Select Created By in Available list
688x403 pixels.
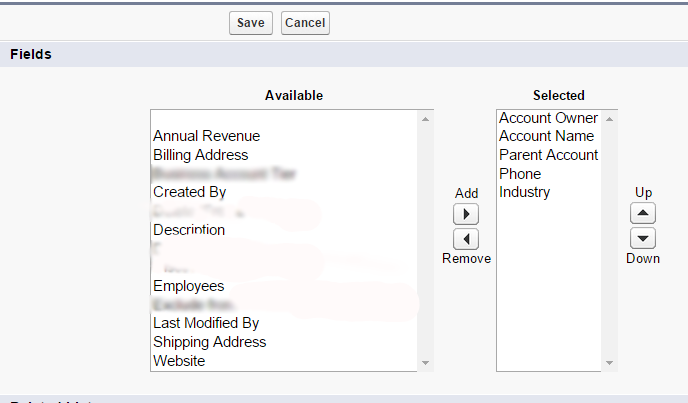click(x=190, y=192)
